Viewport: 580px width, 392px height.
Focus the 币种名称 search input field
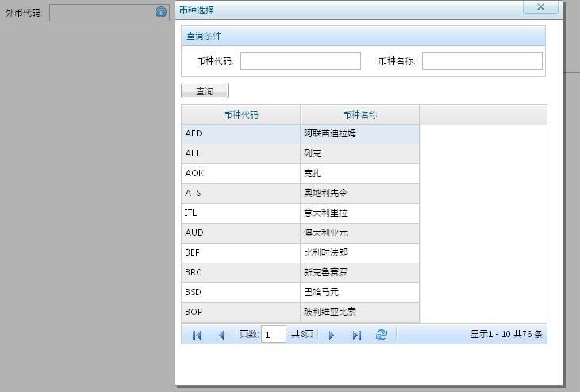[x=482, y=61]
